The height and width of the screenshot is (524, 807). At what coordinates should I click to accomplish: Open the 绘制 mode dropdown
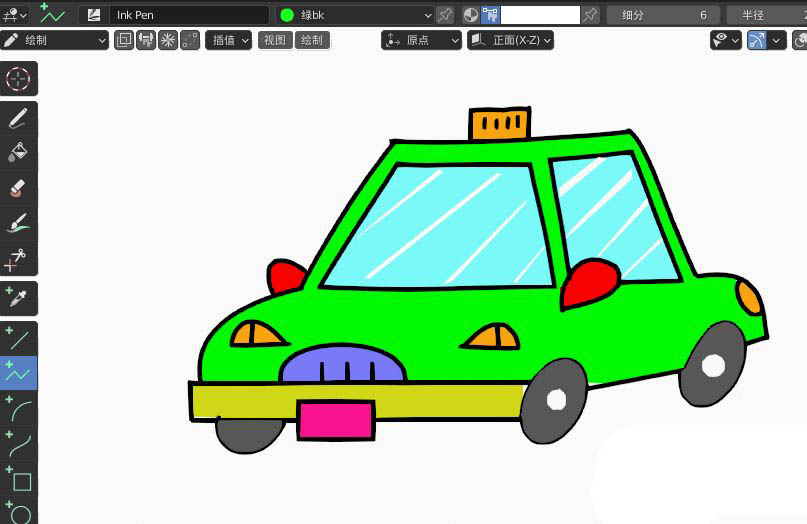(x=55, y=40)
